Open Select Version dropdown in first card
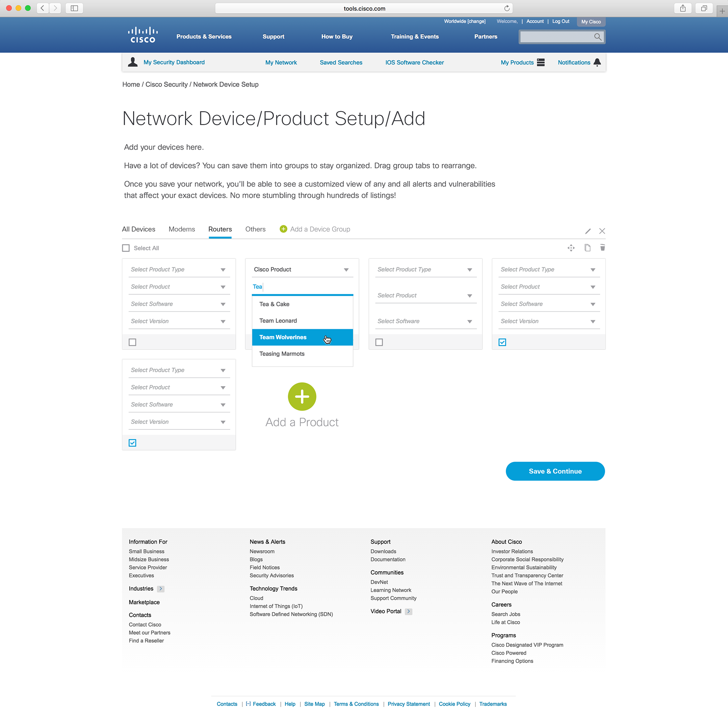Viewport: 728px width, 715px height. [x=179, y=321]
